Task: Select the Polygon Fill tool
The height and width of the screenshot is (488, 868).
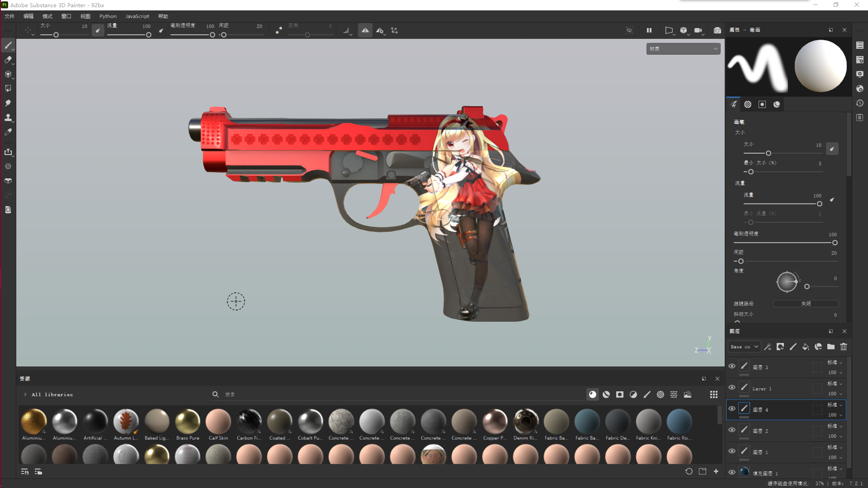Action: pyautogui.click(x=8, y=89)
